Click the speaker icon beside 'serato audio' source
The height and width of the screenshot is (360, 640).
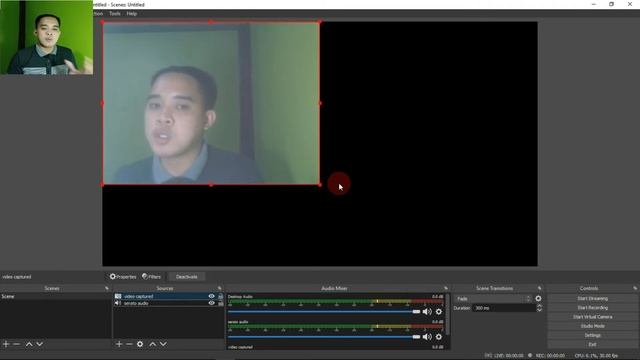coord(118,303)
